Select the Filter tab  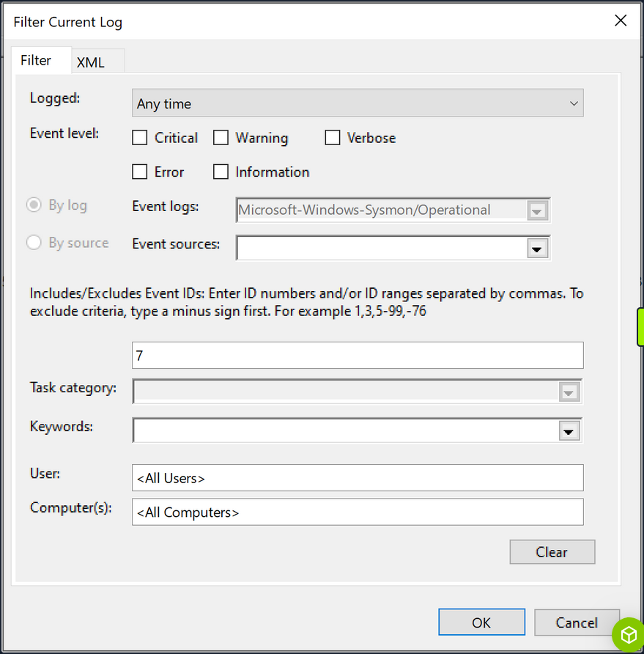point(41,60)
